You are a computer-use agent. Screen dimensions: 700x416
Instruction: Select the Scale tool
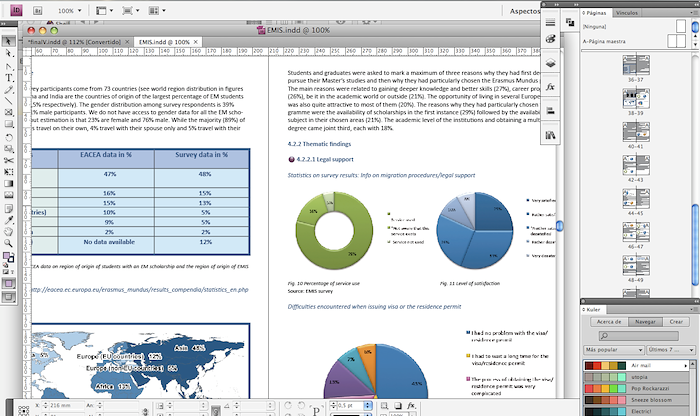(x=8, y=149)
